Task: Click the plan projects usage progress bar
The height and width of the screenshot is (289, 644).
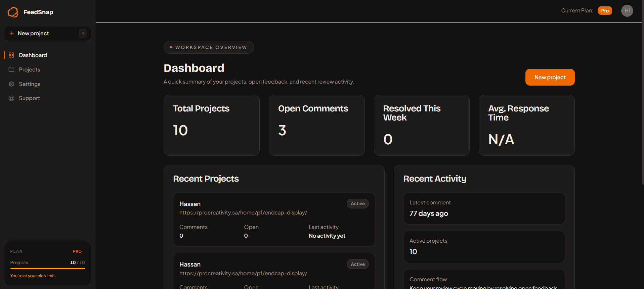Action: pos(48,269)
